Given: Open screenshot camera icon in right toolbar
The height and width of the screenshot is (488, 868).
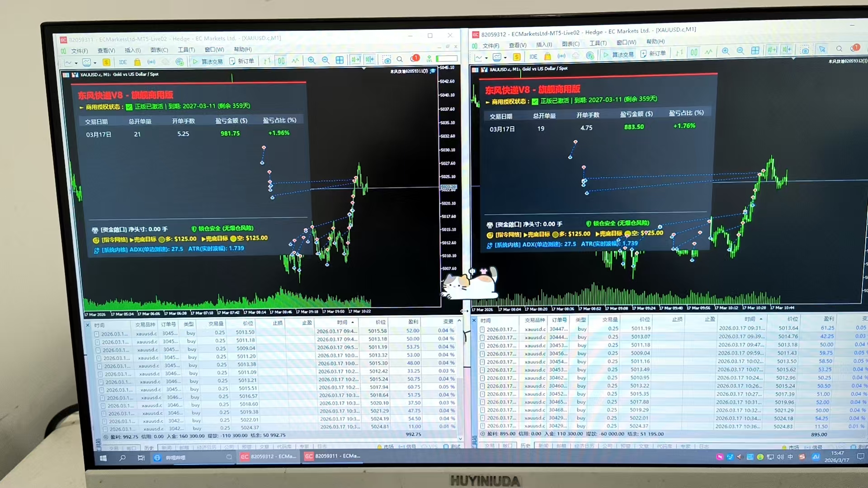Looking at the screenshot, I should 805,50.
